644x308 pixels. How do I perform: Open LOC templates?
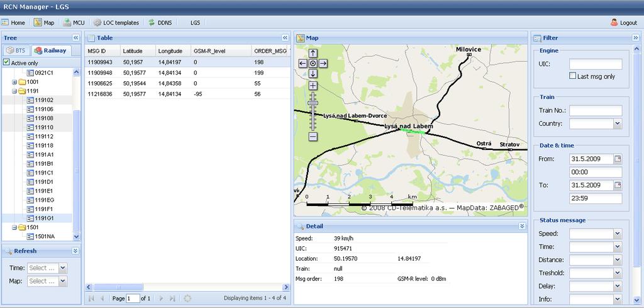point(116,23)
